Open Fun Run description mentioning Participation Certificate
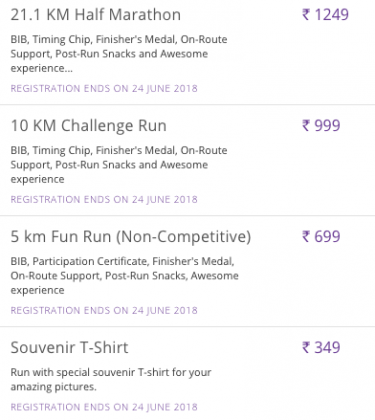 tap(124, 276)
